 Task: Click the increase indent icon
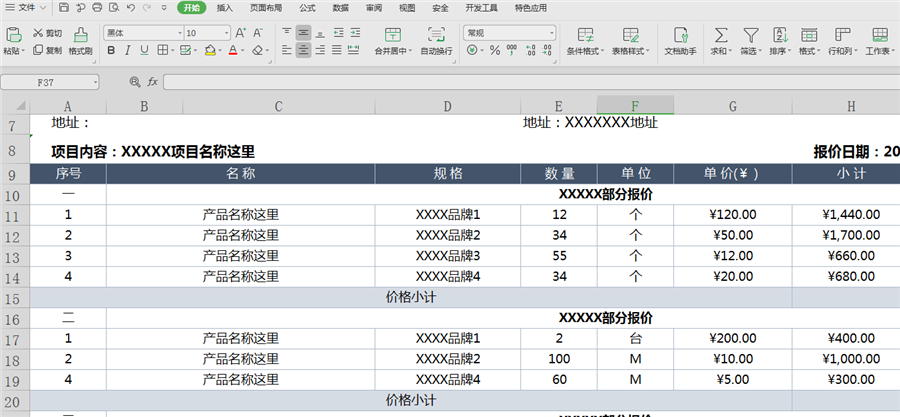tap(355, 33)
